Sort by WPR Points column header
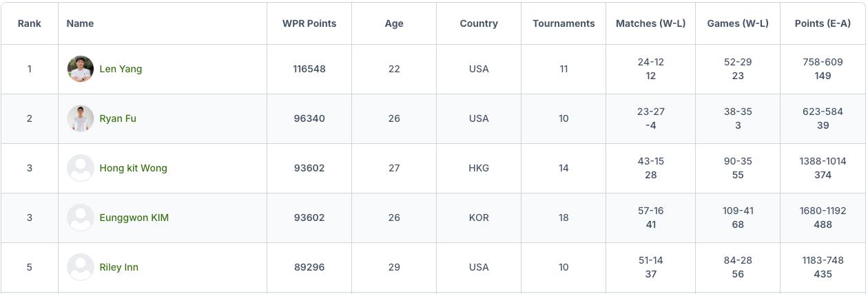 pos(309,23)
